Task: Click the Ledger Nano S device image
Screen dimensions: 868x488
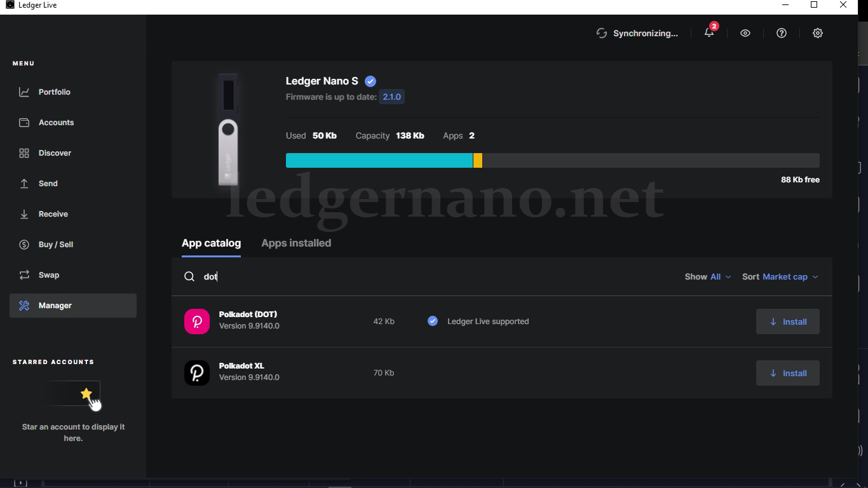Action: coord(228,130)
